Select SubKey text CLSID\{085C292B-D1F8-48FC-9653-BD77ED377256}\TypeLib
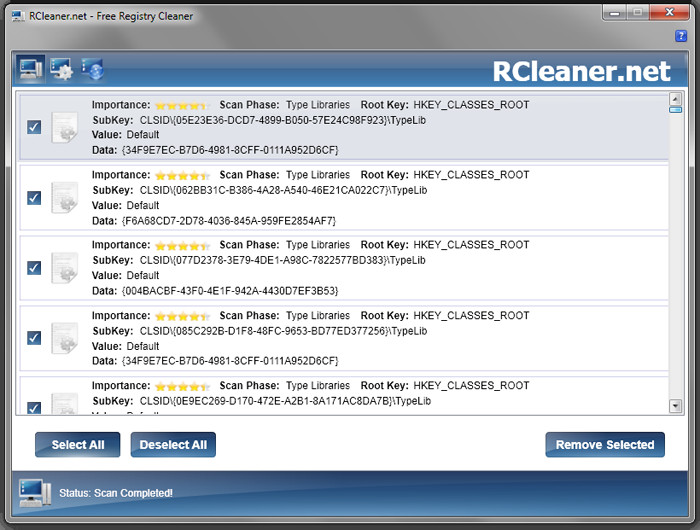Viewport: 700px width, 530px height. (283, 331)
